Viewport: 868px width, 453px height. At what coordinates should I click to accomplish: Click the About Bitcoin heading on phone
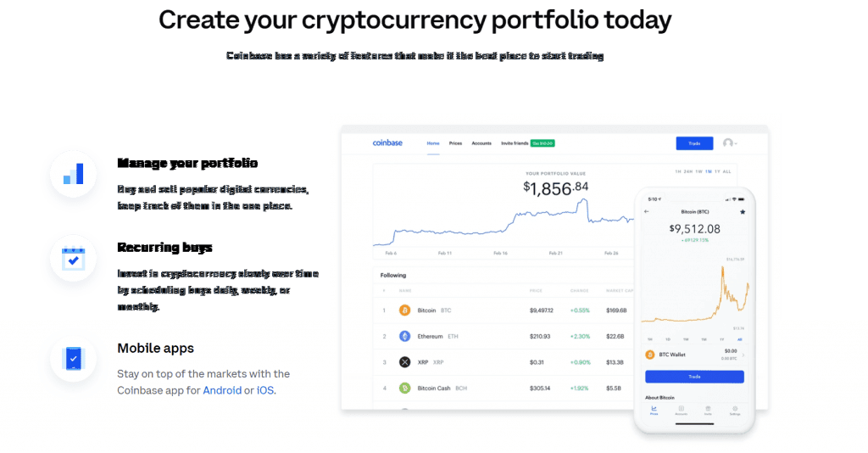659,398
